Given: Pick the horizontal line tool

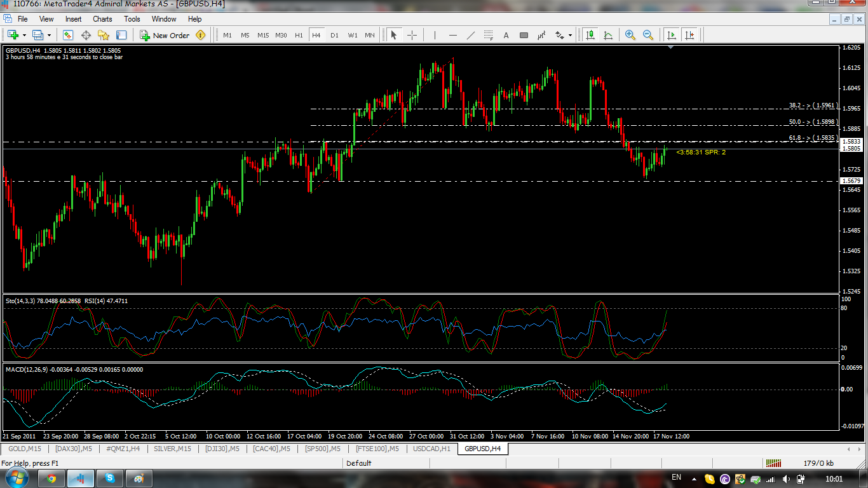Looking at the screenshot, I should pyautogui.click(x=453, y=35).
